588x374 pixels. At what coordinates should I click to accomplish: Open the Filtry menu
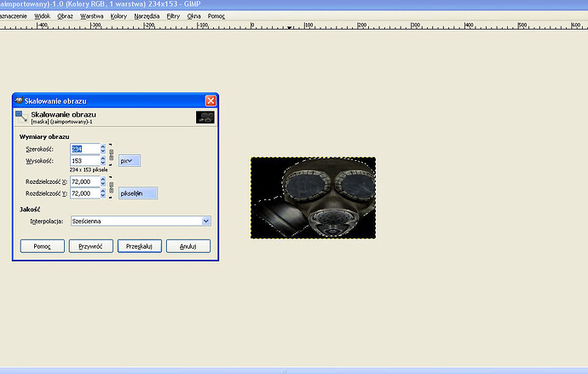173,16
